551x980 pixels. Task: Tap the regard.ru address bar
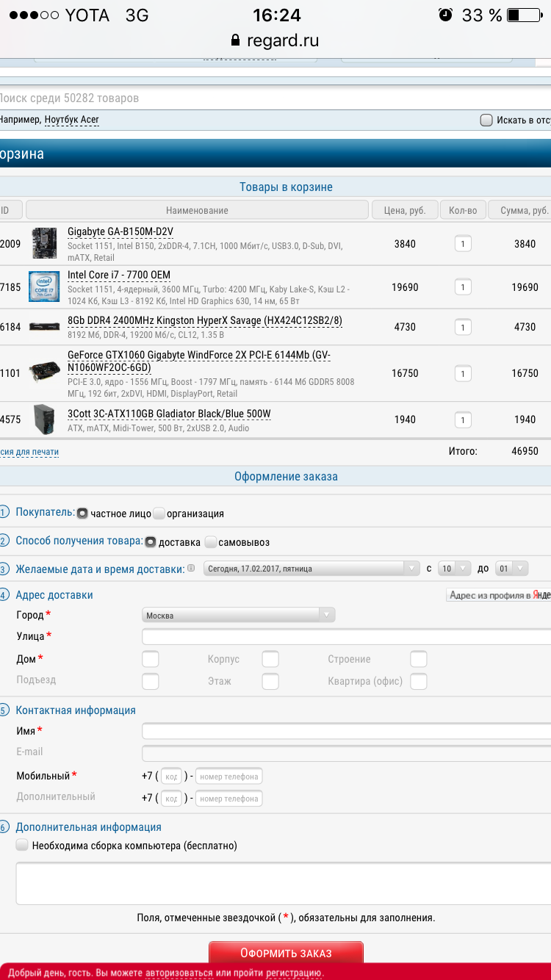click(x=275, y=40)
